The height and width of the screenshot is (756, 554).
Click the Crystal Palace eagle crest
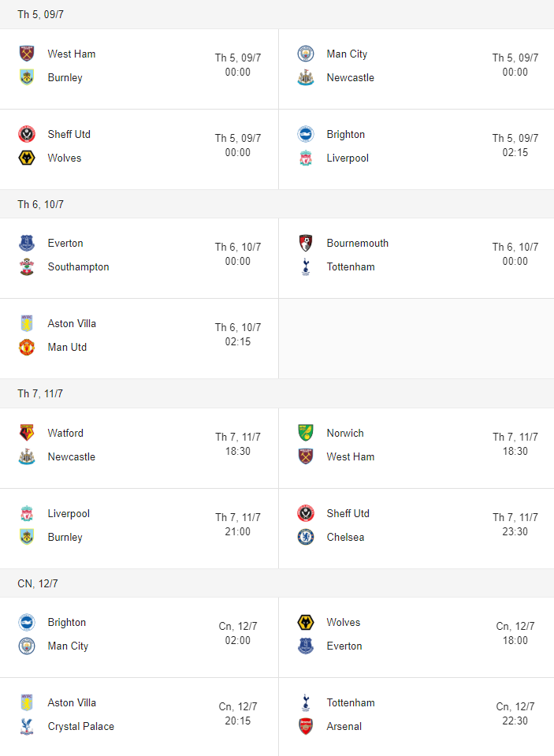click(27, 726)
